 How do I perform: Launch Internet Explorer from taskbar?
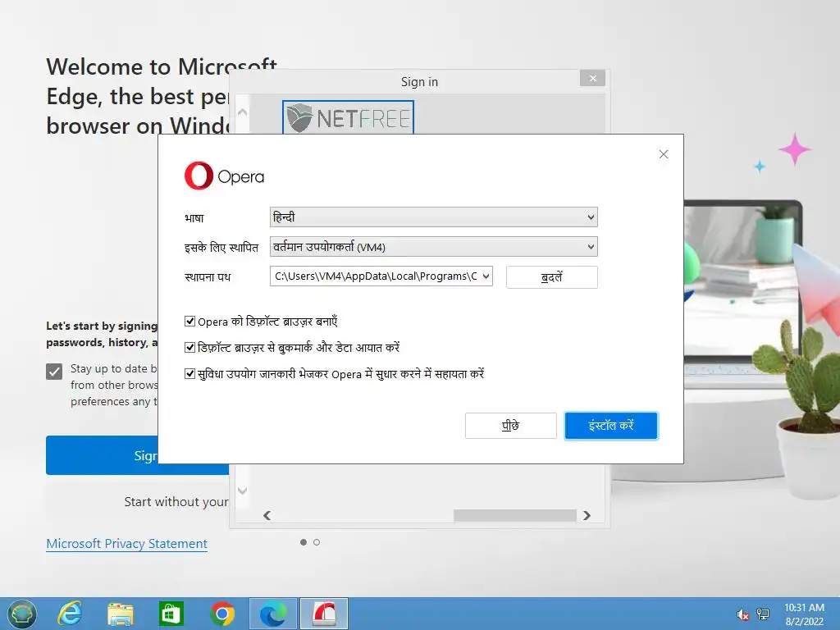70,614
